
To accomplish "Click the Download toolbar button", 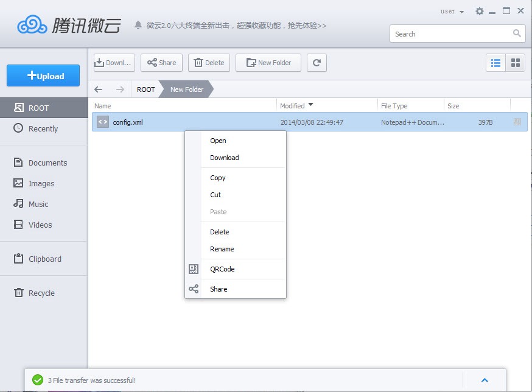I will pyautogui.click(x=114, y=63).
